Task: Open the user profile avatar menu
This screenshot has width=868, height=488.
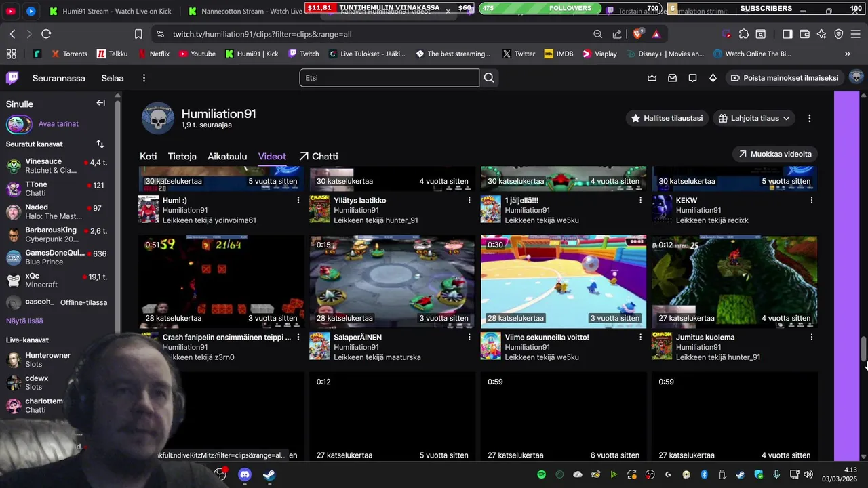Action: 856,77
